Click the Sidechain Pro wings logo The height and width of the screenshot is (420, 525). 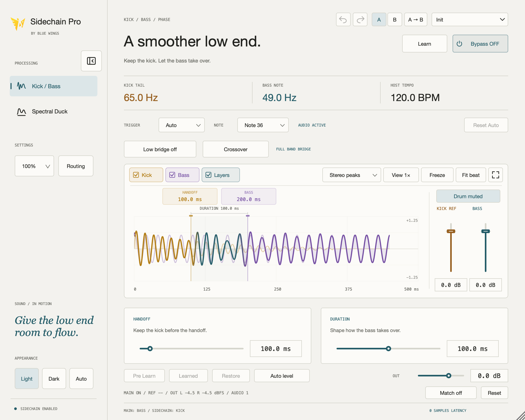pos(18,24)
